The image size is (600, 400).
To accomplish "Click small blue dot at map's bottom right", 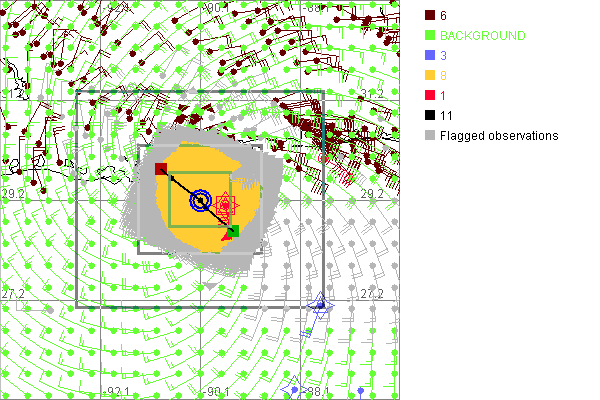I will click(361, 388).
